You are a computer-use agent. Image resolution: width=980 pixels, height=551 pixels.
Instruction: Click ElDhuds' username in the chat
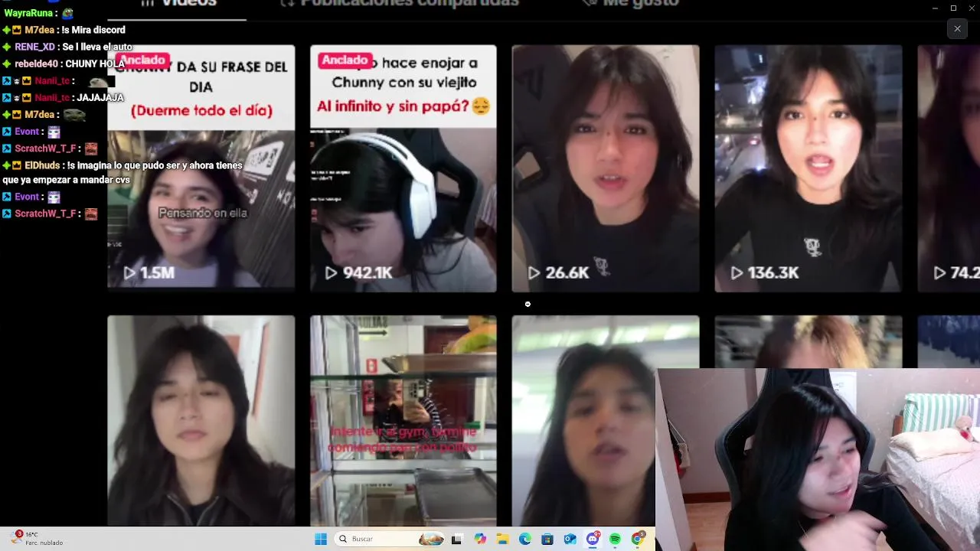pyautogui.click(x=42, y=165)
